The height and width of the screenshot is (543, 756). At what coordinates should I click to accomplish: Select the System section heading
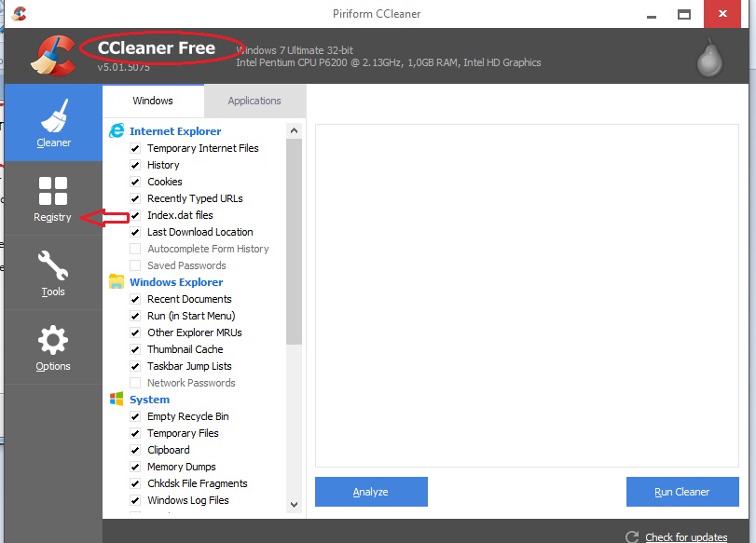click(x=149, y=400)
